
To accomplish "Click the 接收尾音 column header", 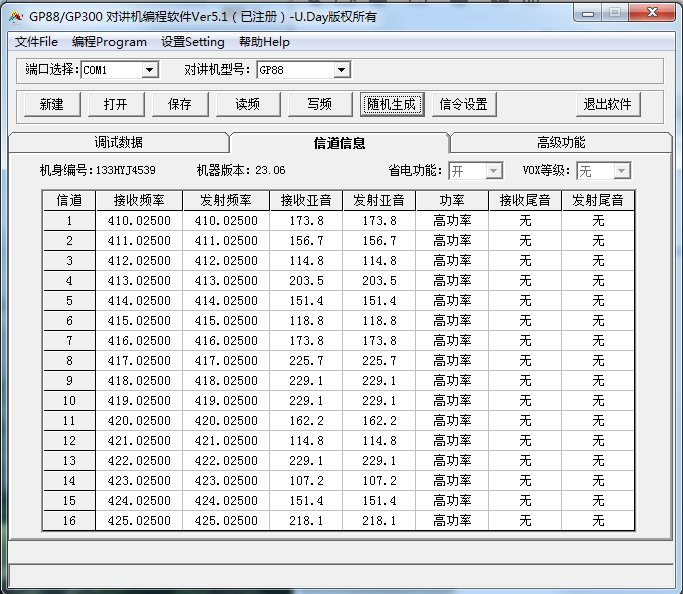I will click(525, 200).
